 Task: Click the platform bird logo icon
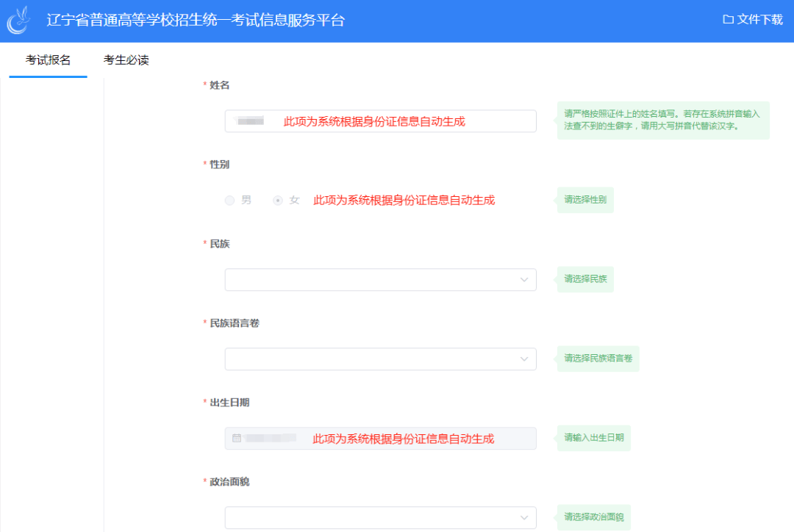point(19,21)
